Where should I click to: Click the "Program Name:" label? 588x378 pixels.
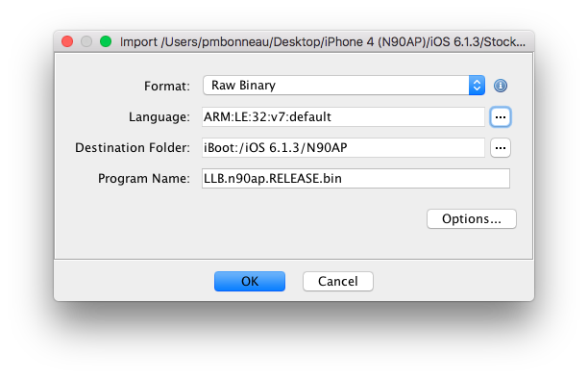pyautogui.click(x=144, y=179)
